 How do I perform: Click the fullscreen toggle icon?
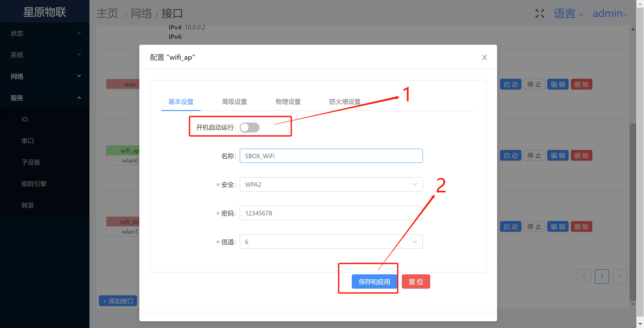click(x=540, y=13)
